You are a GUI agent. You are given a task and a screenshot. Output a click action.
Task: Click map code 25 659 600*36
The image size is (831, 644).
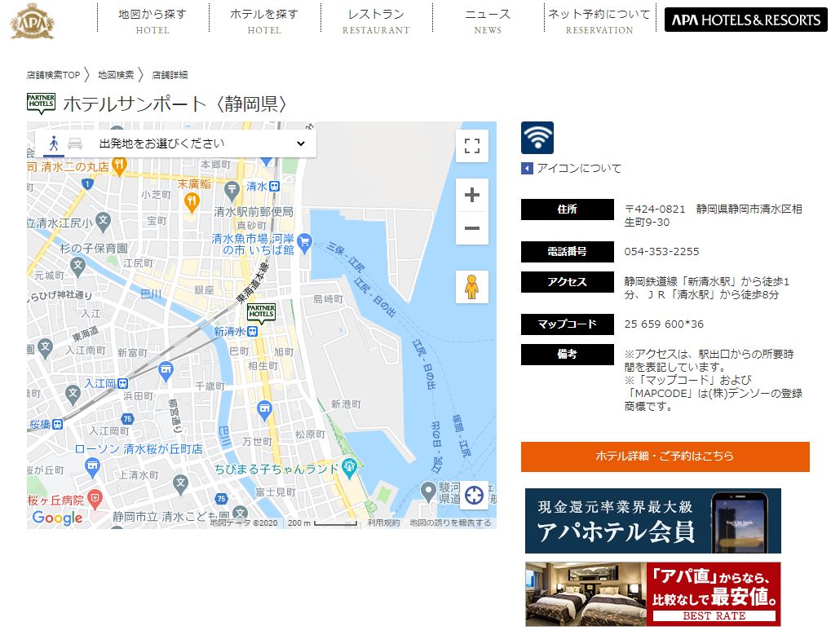coord(664,324)
